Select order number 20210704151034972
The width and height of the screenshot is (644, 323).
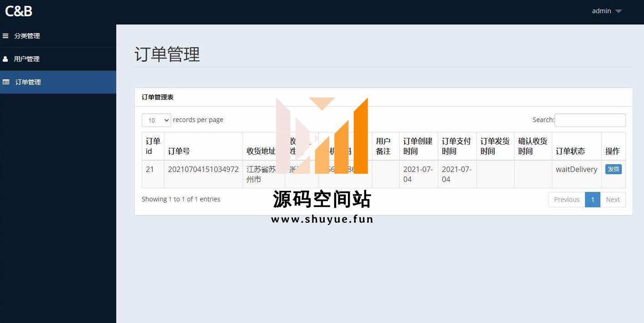(203, 169)
